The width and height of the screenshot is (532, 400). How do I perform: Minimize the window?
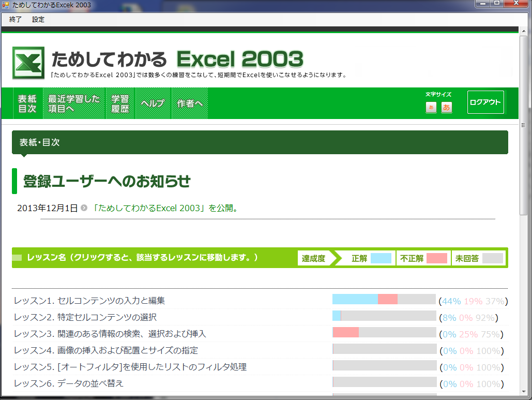tap(482, 4)
